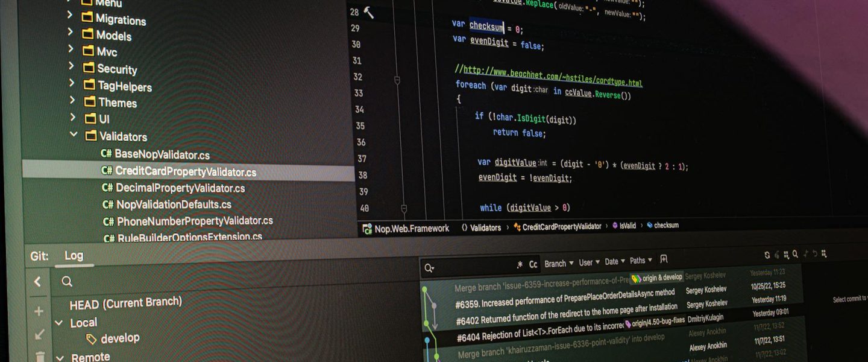868x362 pixels.
Task: Collapse the branches pane with left arrow
Action: pyautogui.click(x=37, y=282)
